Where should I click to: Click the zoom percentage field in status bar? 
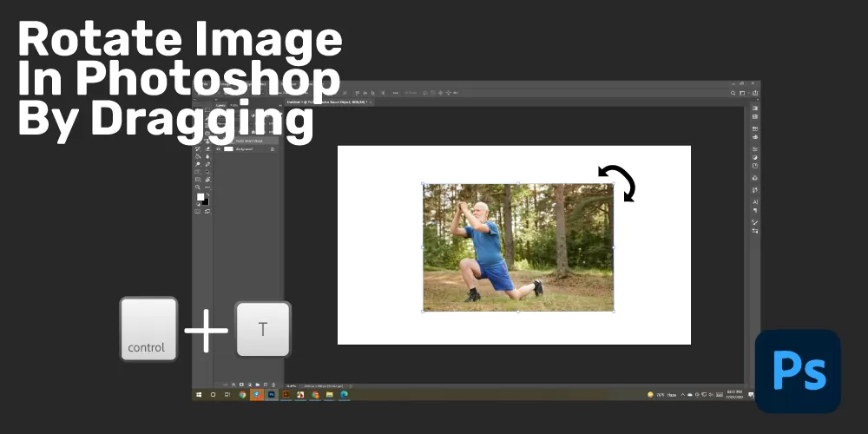291,386
